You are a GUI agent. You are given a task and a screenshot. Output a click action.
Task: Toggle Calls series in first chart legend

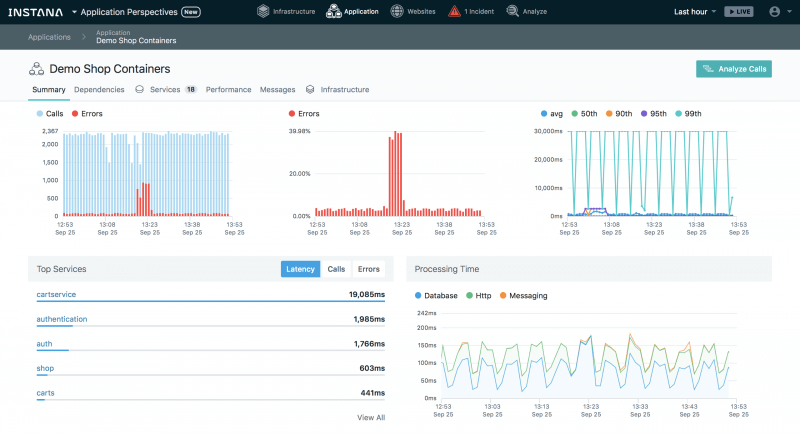50,114
